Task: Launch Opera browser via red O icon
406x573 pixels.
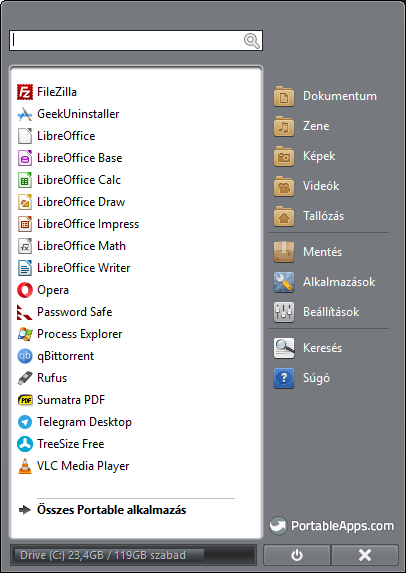Action: (25, 290)
